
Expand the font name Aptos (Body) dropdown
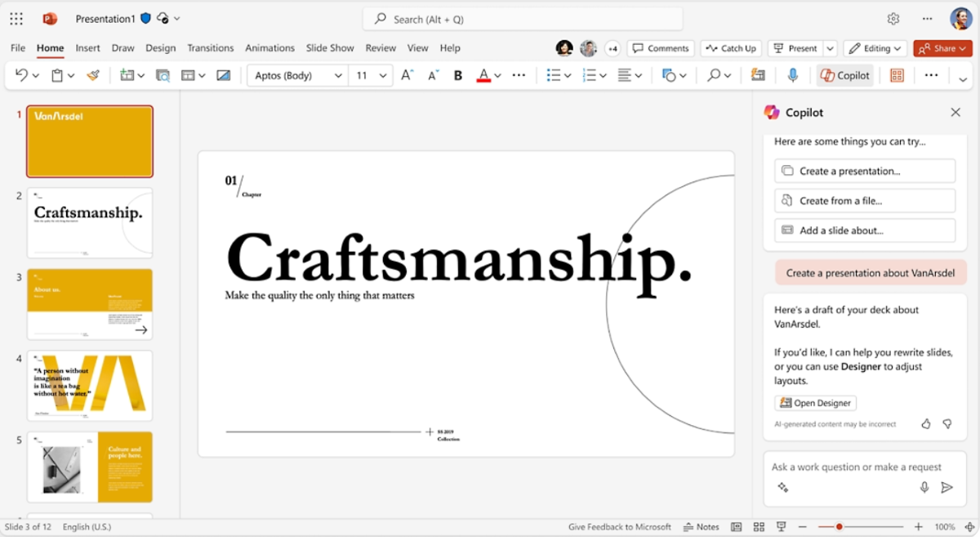tap(338, 75)
